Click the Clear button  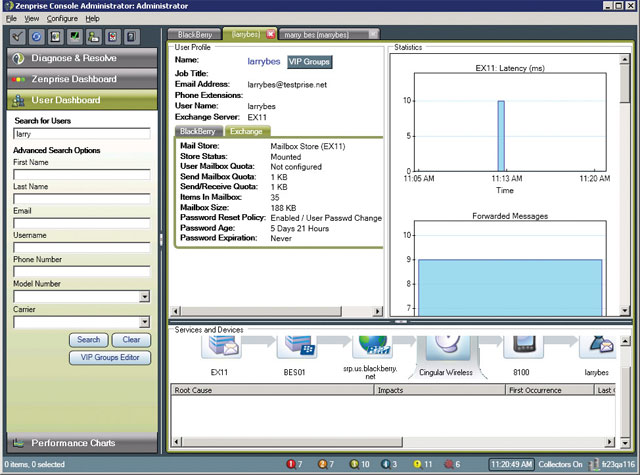tap(131, 340)
